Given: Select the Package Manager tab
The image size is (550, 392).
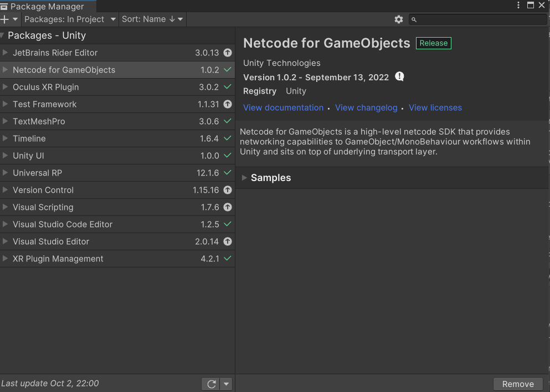Looking at the screenshot, I should (48, 6).
